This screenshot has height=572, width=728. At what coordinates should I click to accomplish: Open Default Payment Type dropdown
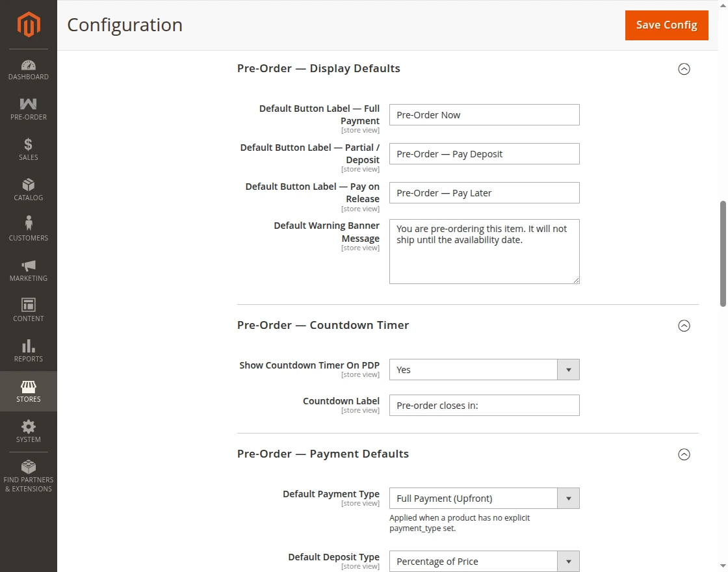point(484,498)
